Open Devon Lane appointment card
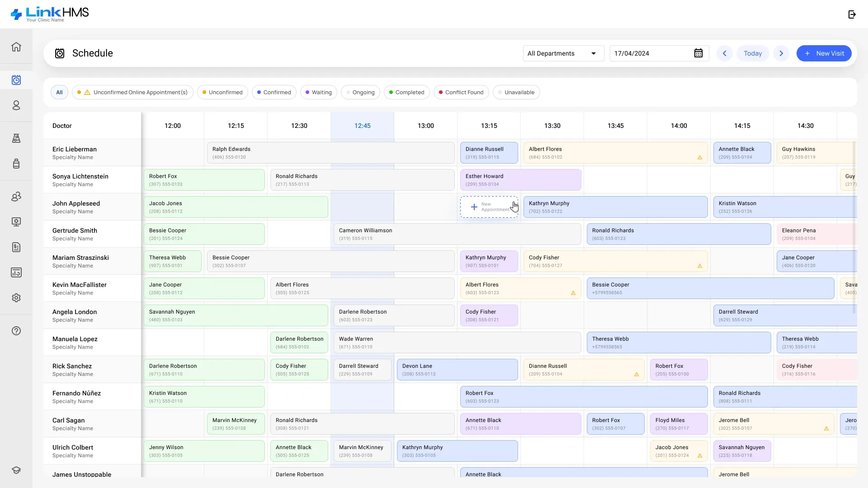The image size is (868, 488). 458,370
